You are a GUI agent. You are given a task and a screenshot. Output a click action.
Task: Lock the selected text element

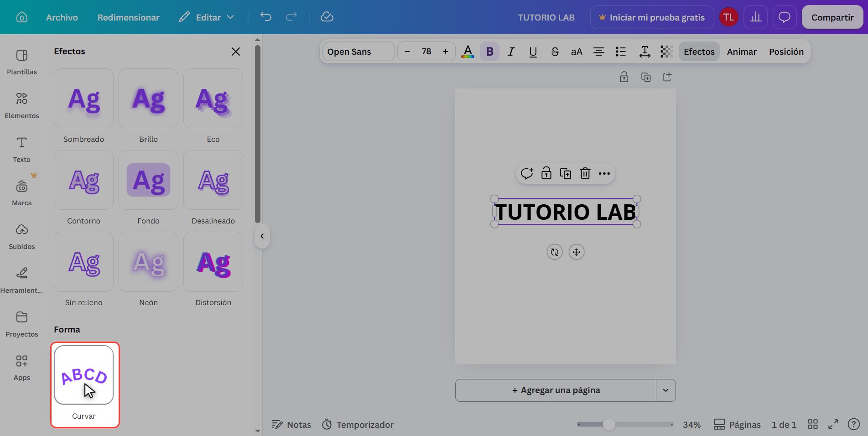[x=546, y=173]
